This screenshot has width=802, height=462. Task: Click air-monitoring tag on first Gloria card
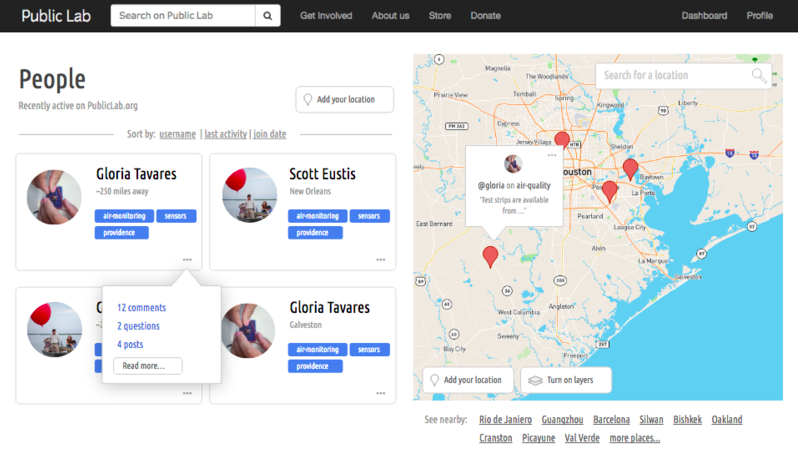coord(124,216)
